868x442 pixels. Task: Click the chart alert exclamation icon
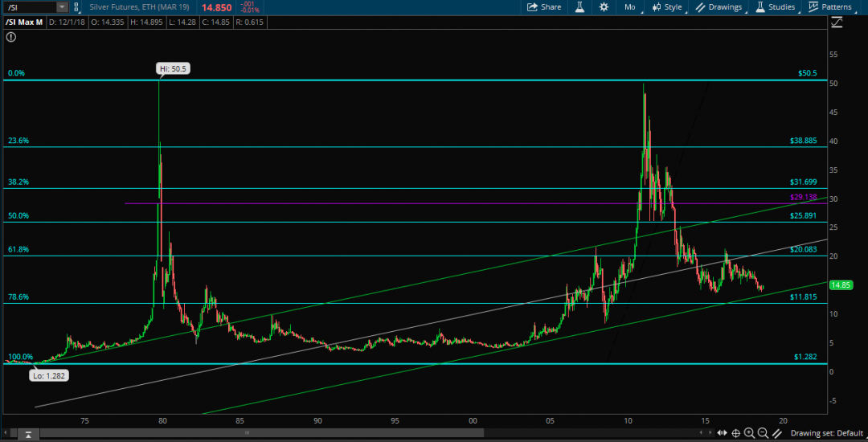tap(11, 37)
